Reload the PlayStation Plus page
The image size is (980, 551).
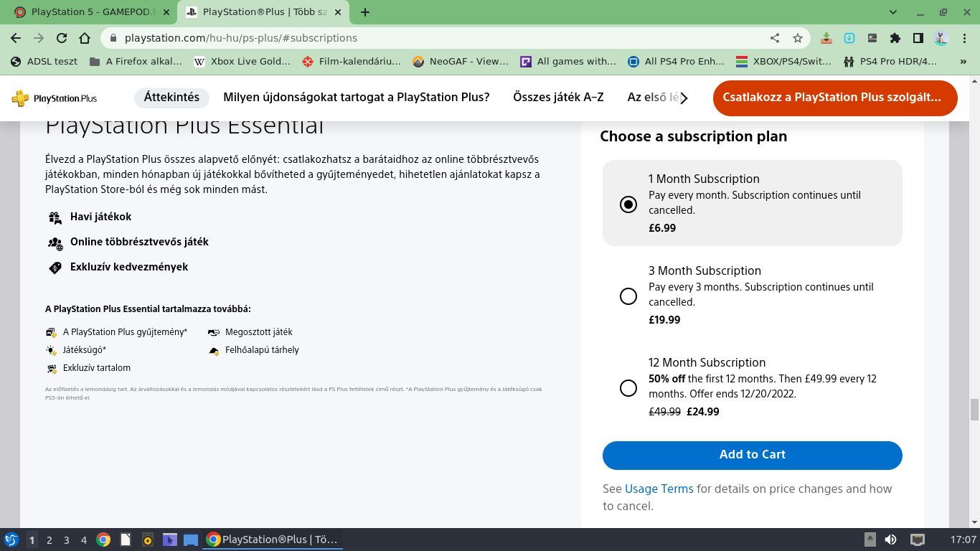pyautogui.click(x=62, y=38)
